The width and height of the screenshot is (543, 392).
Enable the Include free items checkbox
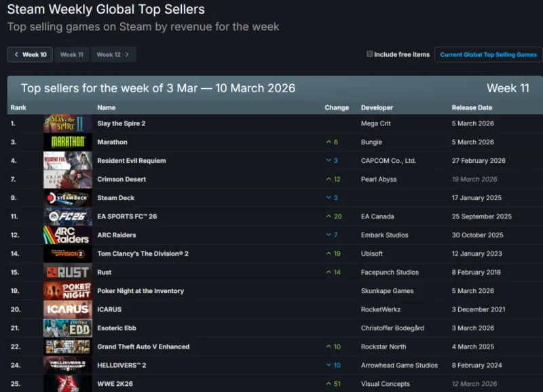pyautogui.click(x=370, y=54)
